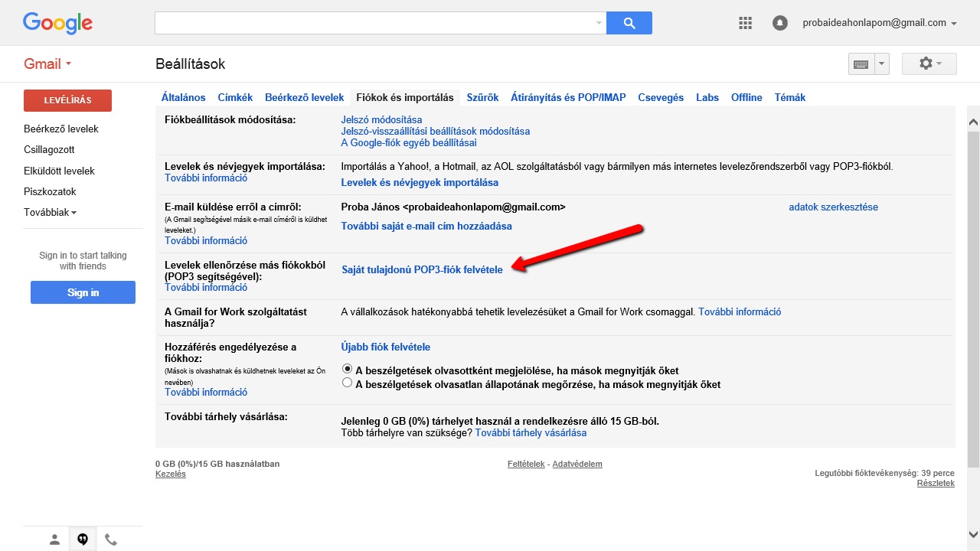Click the vertical scrollbar thumb

point(973,298)
